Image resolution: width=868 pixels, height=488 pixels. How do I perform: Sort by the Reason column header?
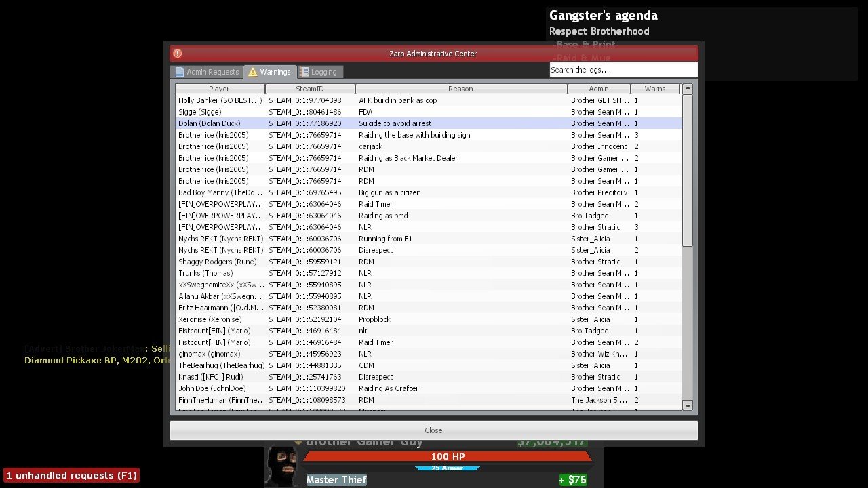click(461, 89)
